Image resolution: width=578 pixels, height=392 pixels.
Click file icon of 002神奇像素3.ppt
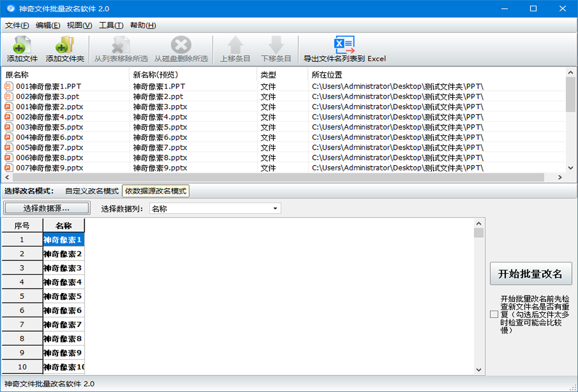point(8,96)
